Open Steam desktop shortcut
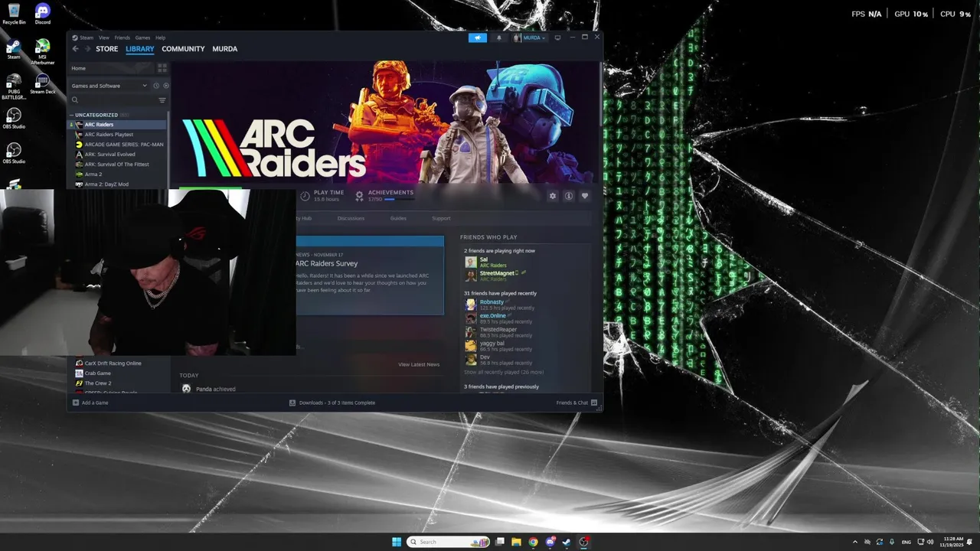980x551 pixels. 14,48
